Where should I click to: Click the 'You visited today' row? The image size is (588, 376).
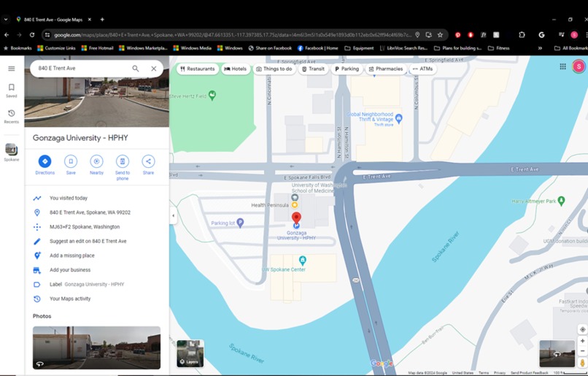tap(97, 198)
